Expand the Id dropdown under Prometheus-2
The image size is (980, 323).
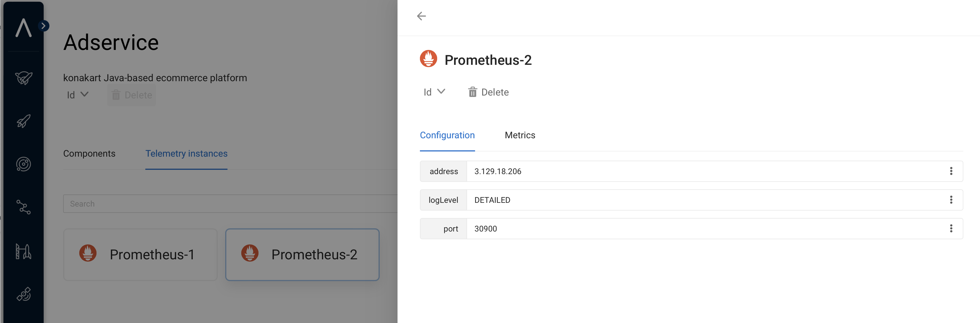(x=434, y=92)
